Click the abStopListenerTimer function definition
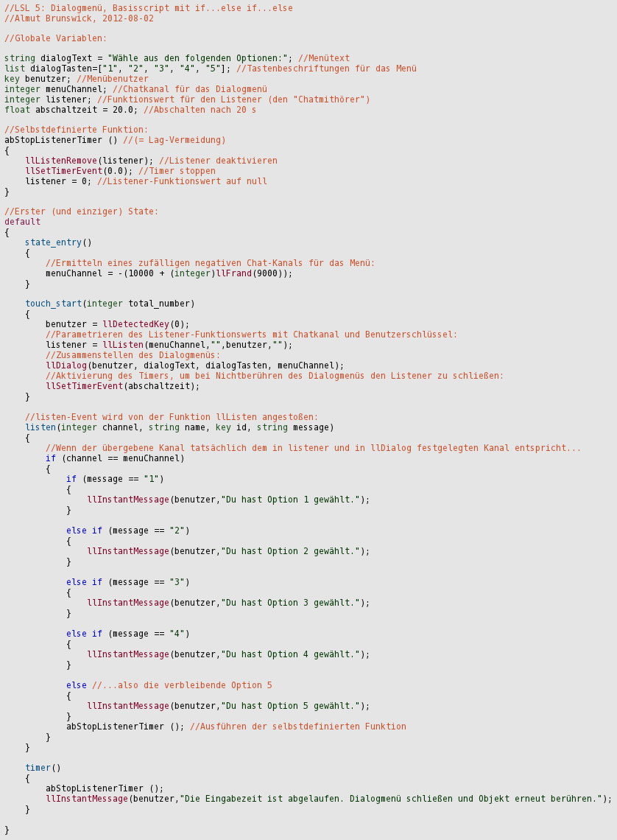 point(59,140)
